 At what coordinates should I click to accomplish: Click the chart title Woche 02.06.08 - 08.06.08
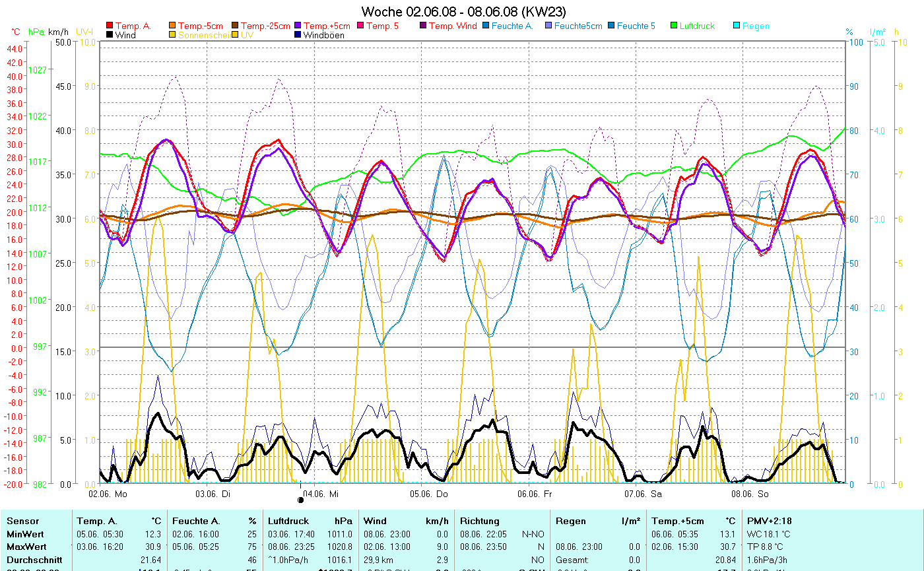tap(463, 12)
